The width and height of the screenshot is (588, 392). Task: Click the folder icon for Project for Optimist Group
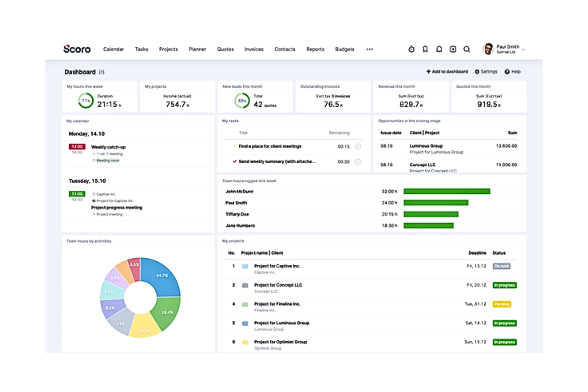tap(245, 342)
